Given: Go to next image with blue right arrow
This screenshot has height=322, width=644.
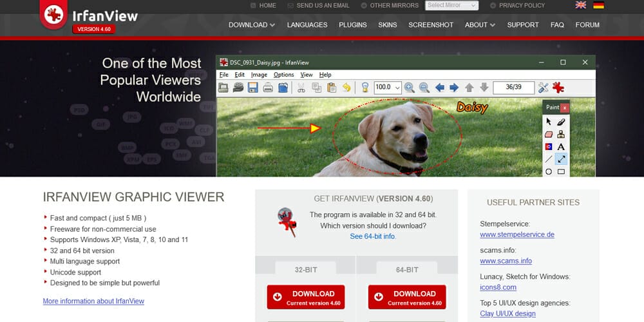Looking at the screenshot, I should (454, 88).
